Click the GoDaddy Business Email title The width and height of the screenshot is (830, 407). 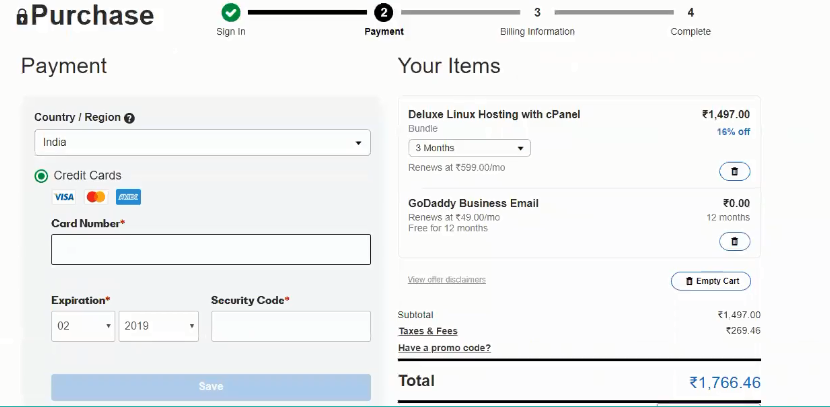[473, 203]
